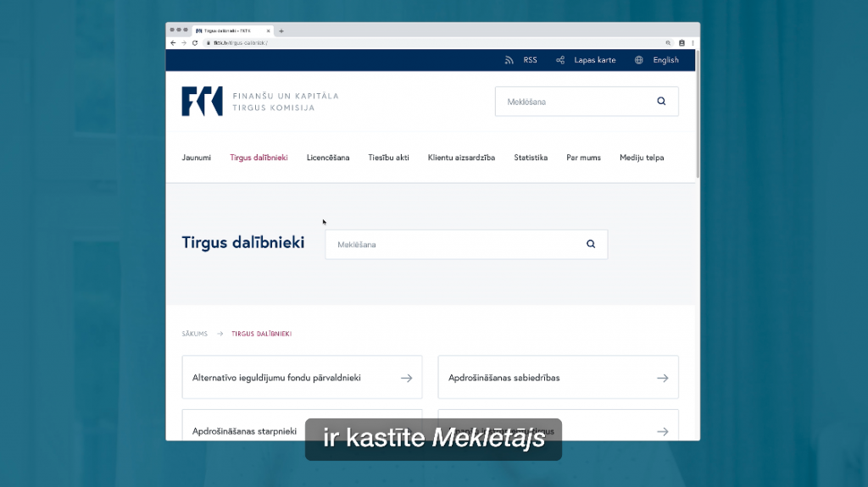The height and width of the screenshot is (487, 868).
Task: Open the Licencēšana menu item
Action: pyautogui.click(x=328, y=158)
